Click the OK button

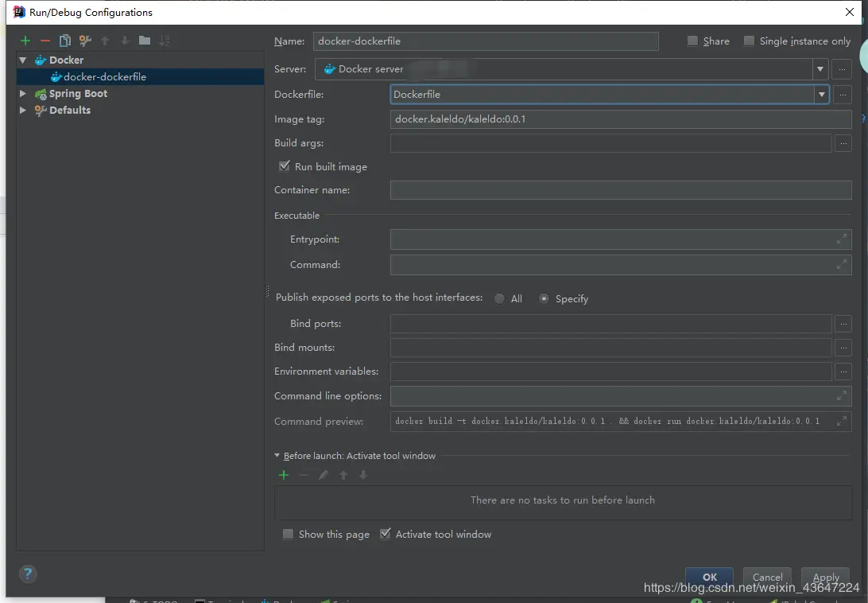709,577
